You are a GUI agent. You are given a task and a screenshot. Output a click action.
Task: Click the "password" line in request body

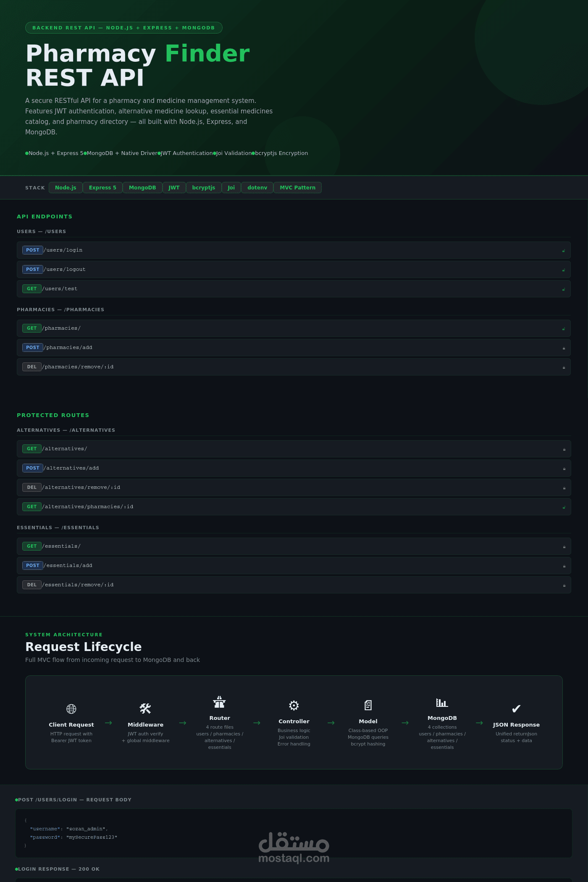point(73,837)
